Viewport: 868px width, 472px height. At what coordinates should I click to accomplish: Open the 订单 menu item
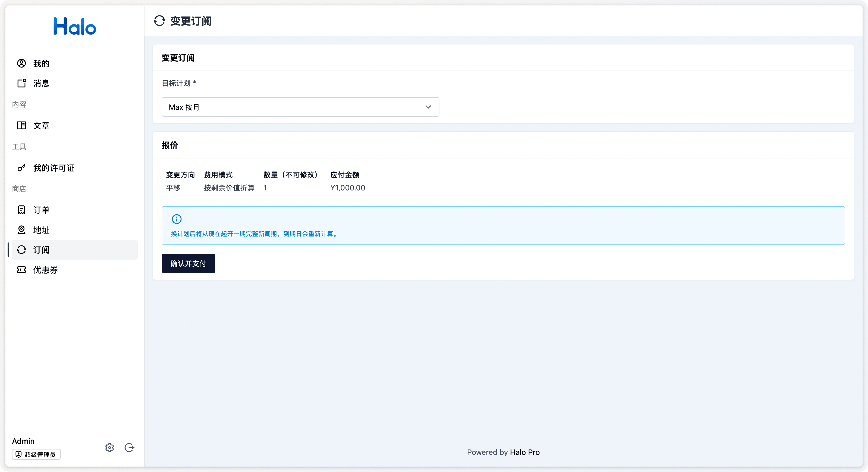coord(75,210)
